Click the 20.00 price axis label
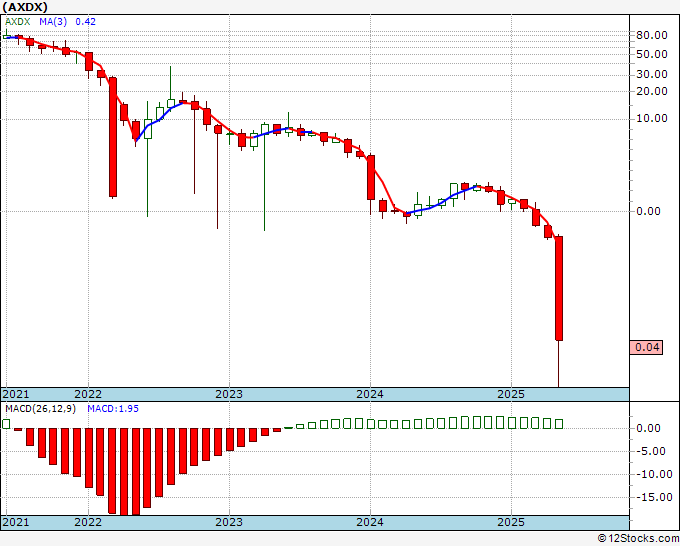This screenshot has width=680, height=546. 651,91
